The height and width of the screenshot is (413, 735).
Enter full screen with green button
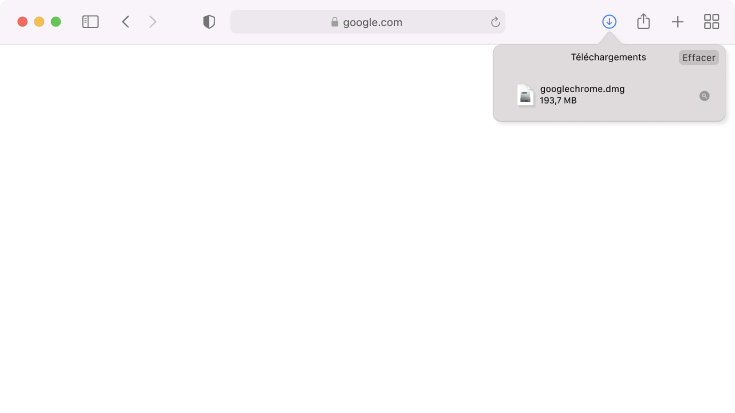tap(56, 22)
